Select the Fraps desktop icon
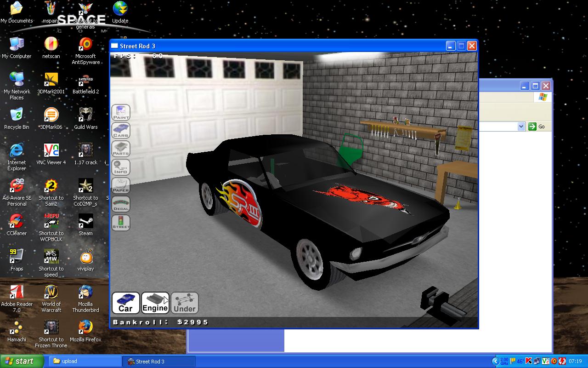 pos(17,260)
